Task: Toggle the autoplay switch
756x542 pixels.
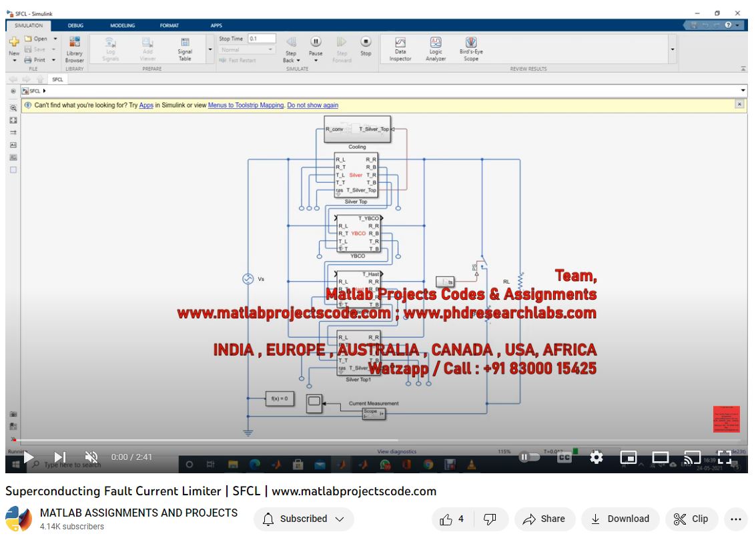Action: (529, 457)
